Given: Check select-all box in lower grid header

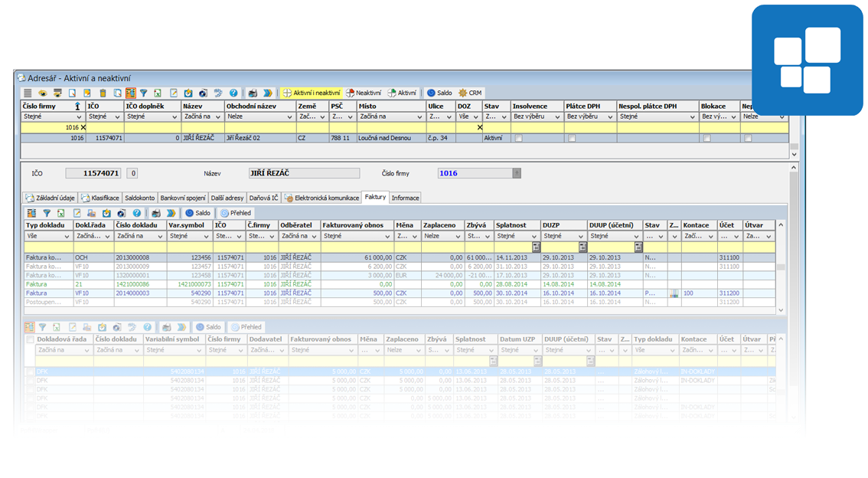Looking at the screenshot, I should pyautogui.click(x=30, y=339).
